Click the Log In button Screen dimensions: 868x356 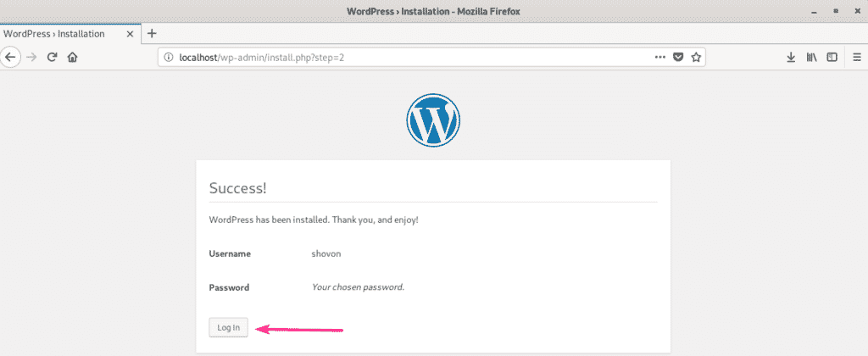pyautogui.click(x=229, y=327)
